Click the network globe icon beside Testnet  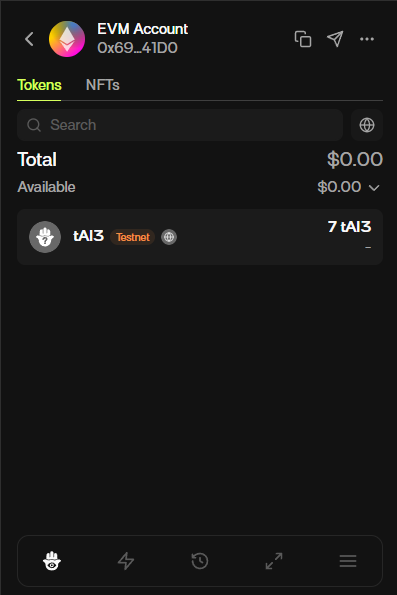point(169,237)
